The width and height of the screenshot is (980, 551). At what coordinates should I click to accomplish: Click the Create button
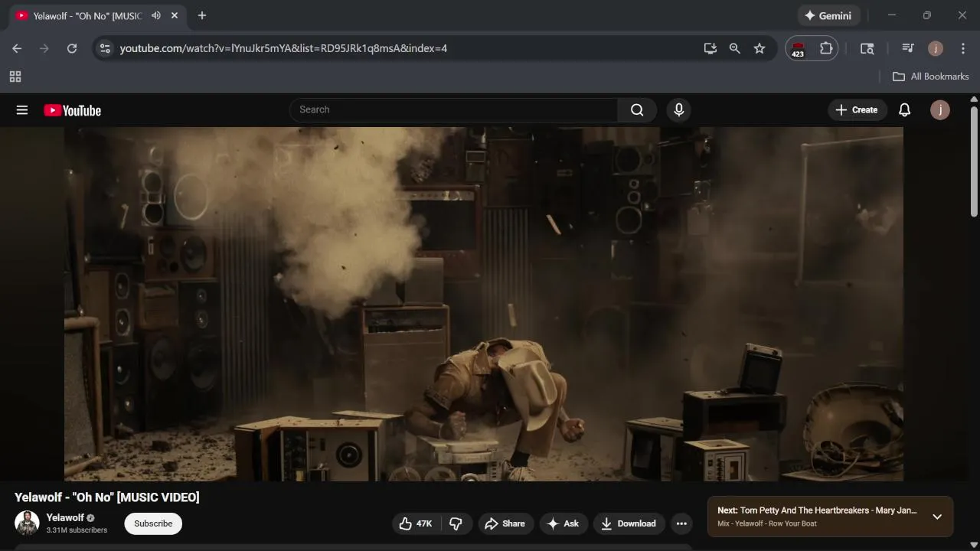857,110
